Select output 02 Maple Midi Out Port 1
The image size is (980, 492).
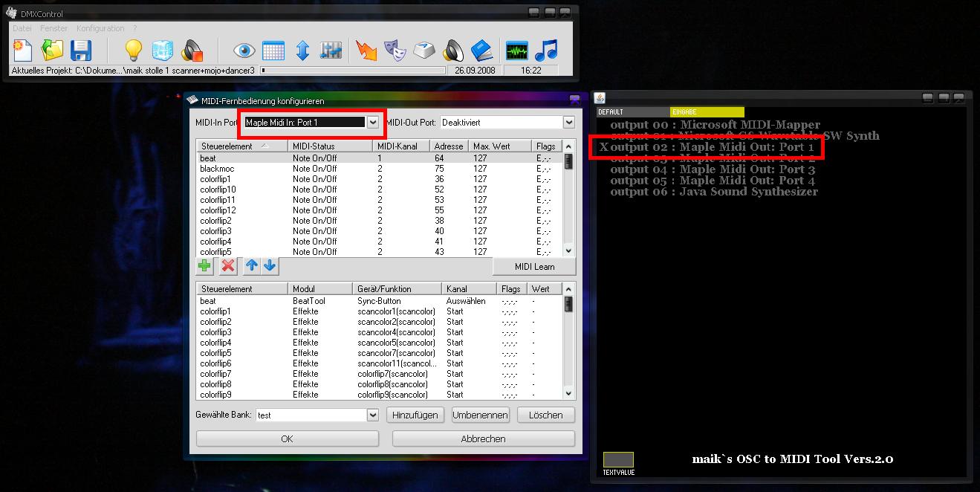coord(712,147)
